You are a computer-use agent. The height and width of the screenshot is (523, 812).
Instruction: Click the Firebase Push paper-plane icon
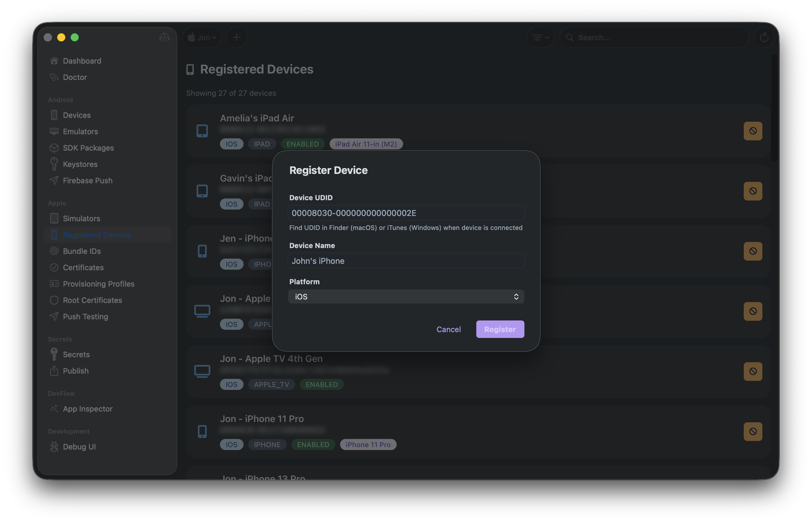tap(54, 180)
